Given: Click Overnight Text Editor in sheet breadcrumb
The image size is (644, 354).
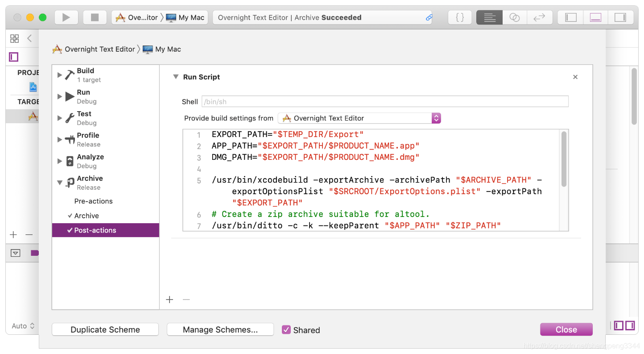Looking at the screenshot, I should coord(94,49).
